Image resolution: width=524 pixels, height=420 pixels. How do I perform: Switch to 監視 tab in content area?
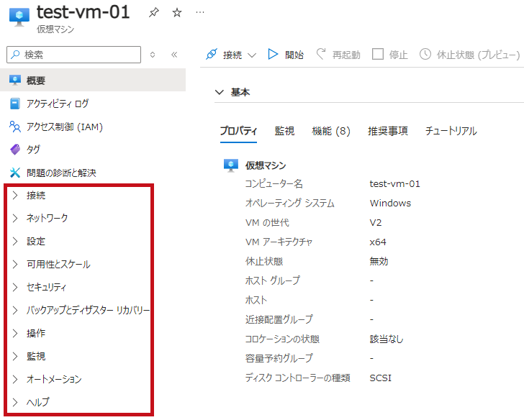[284, 131]
